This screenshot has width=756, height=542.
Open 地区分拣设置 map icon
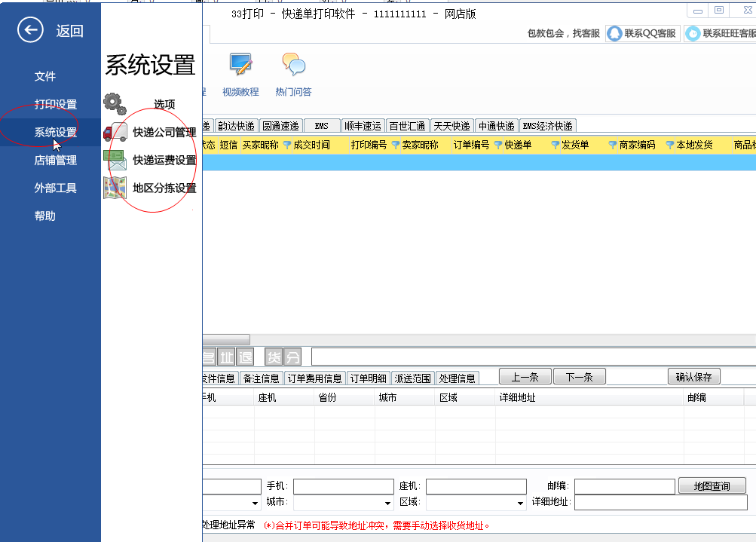coord(114,188)
